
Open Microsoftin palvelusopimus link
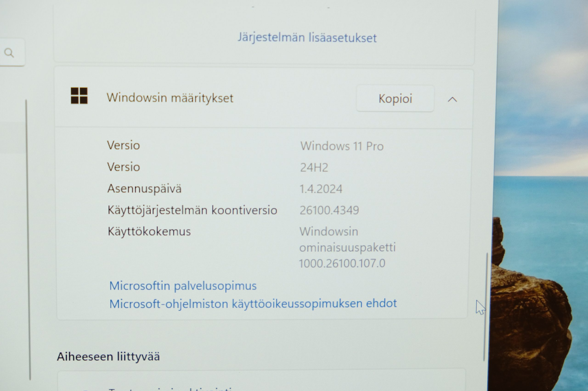point(183,286)
